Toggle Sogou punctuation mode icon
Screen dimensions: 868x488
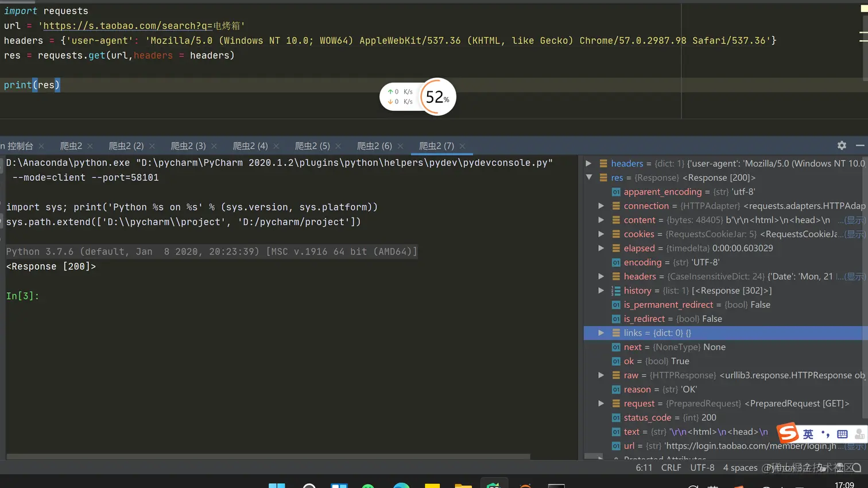pos(826,434)
